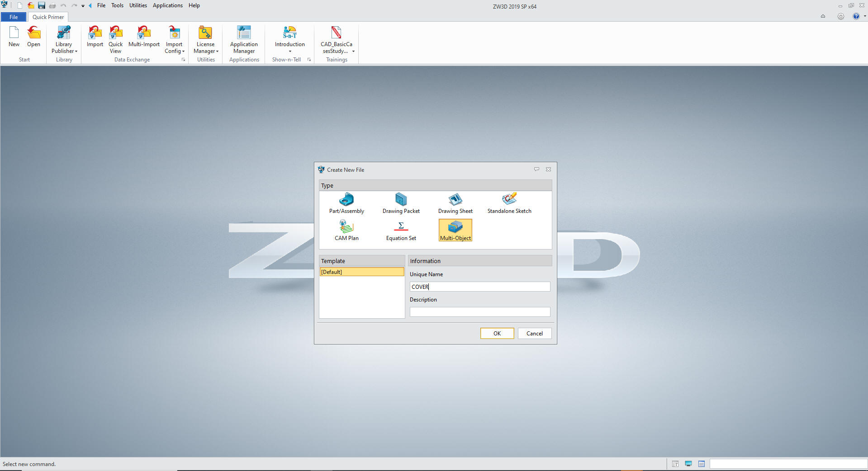Collapse the ribbon with the caret icon
The width and height of the screenshot is (868, 471).
tap(823, 16)
